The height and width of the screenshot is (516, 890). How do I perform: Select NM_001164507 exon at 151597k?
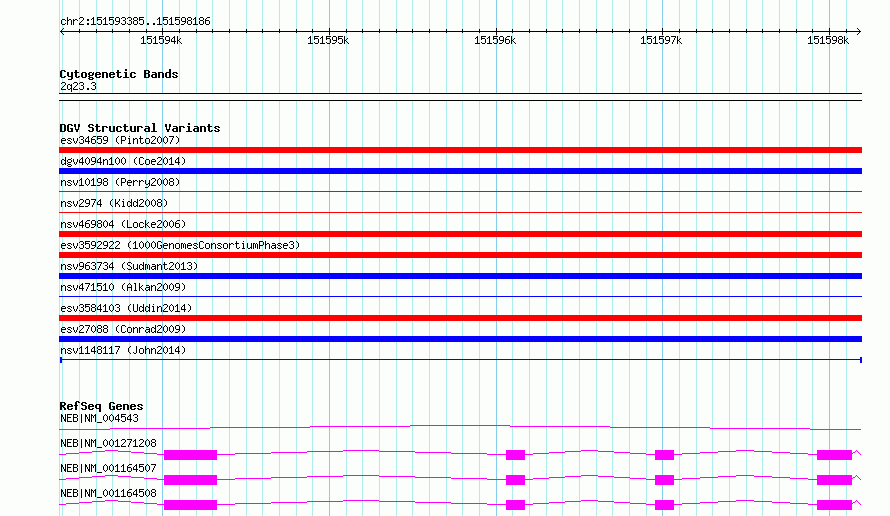coord(664,480)
